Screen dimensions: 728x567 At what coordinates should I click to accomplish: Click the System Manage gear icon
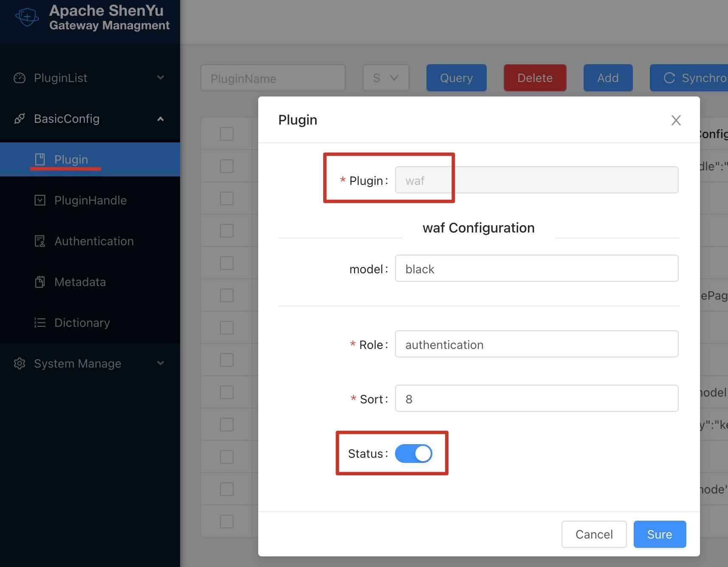pos(20,363)
